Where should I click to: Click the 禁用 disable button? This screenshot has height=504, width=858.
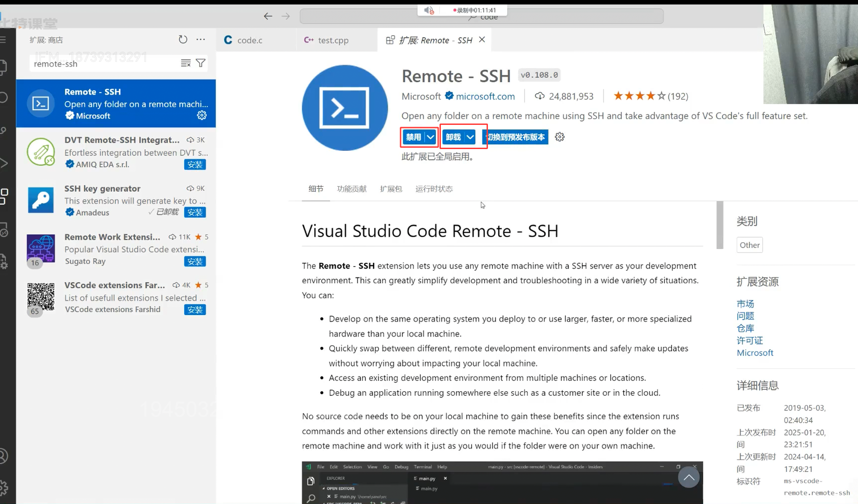coord(413,137)
